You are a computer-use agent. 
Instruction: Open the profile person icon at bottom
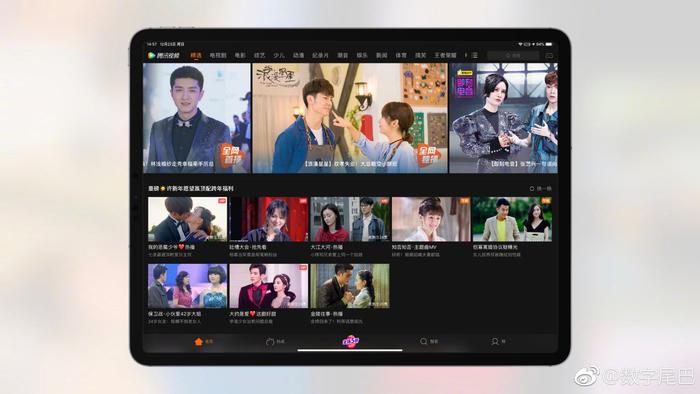[x=495, y=341]
